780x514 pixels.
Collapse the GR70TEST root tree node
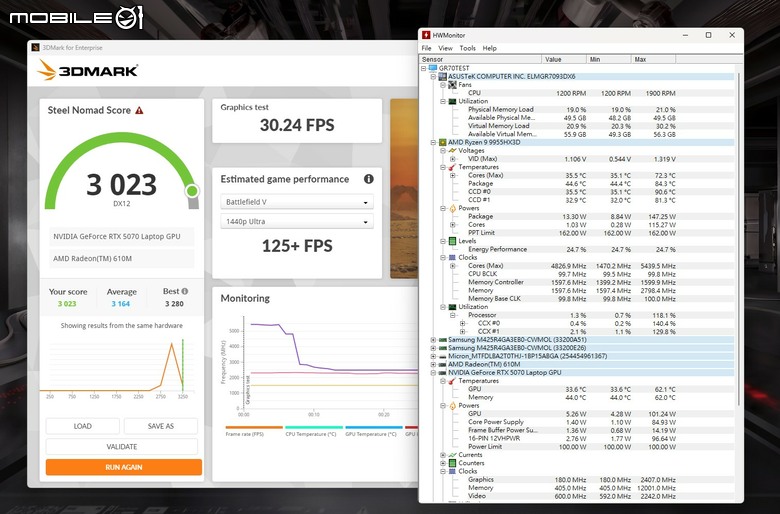tap(424, 68)
